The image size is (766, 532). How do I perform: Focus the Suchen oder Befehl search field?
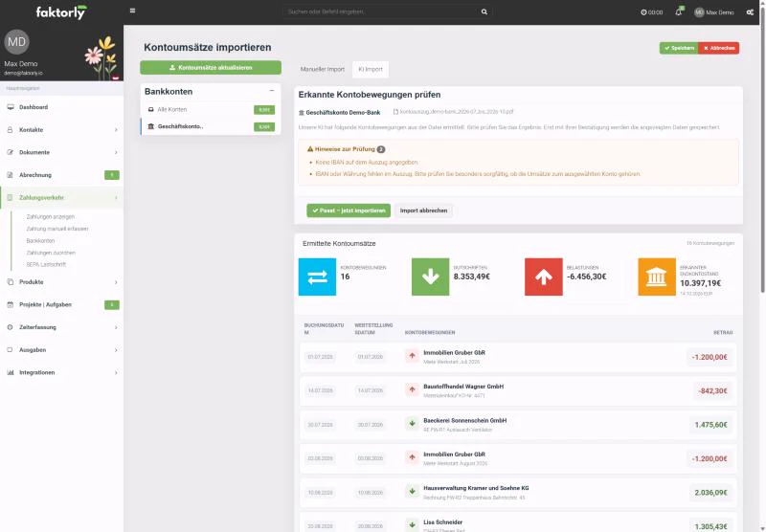click(x=381, y=11)
